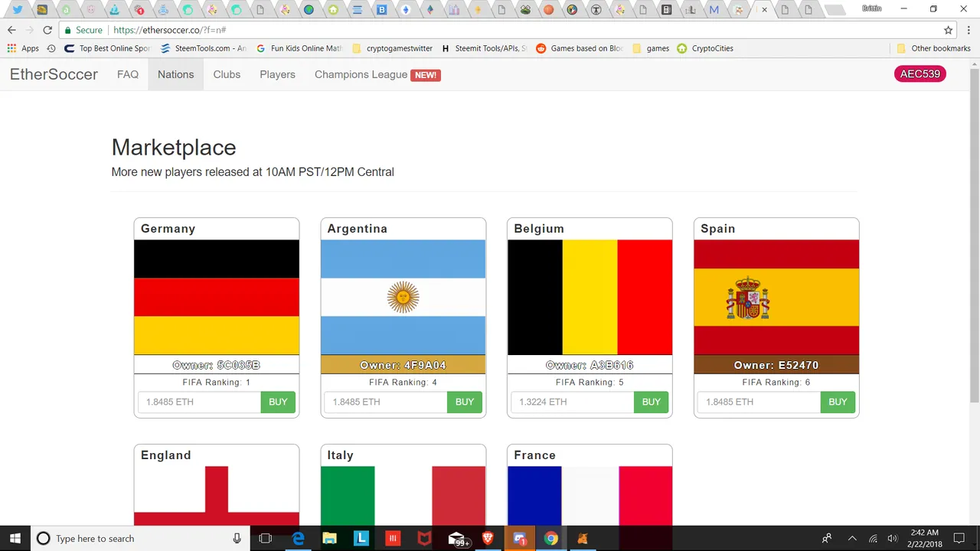Click the Owner: 5C035B label on Germany
Viewport: 980px width, 551px height.
[217, 365]
